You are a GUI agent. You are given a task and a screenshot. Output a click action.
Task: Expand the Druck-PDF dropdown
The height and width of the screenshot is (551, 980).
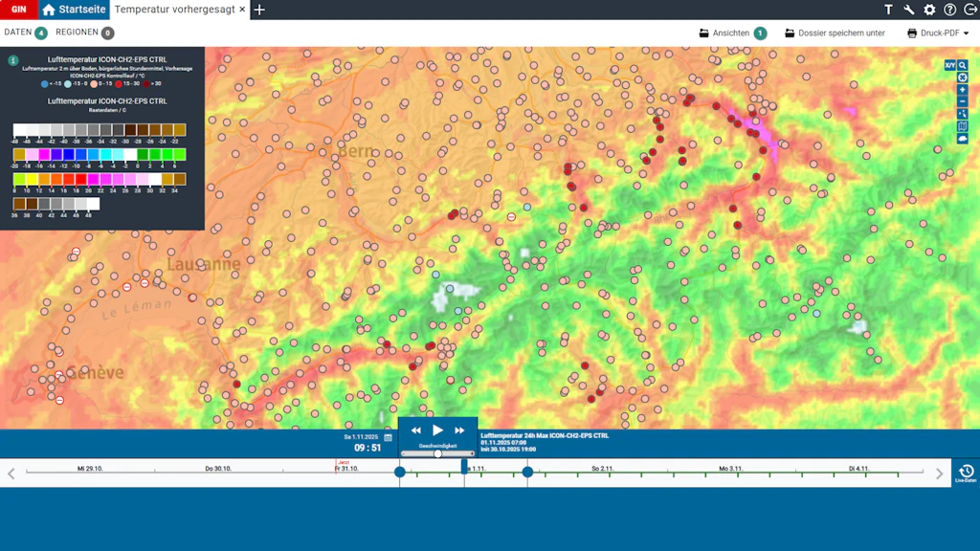click(x=938, y=33)
